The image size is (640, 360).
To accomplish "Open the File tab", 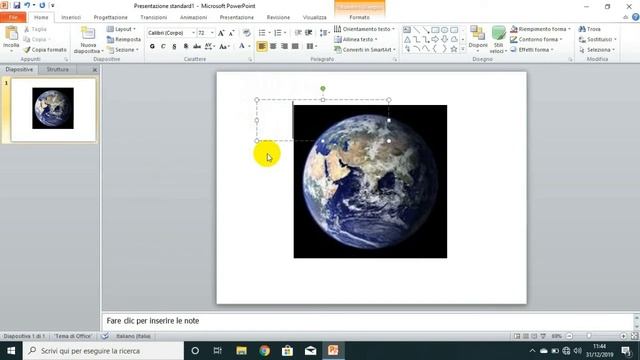I will click(13, 18).
